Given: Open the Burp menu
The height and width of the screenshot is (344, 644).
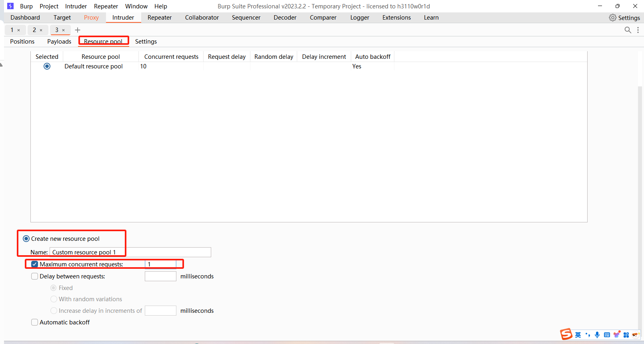Looking at the screenshot, I should (26, 6).
